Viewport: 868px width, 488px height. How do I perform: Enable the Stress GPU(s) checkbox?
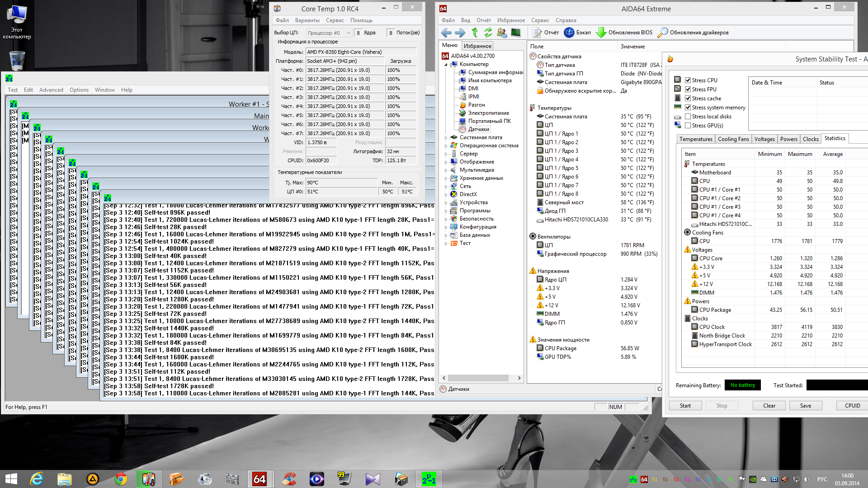tap(688, 126)
